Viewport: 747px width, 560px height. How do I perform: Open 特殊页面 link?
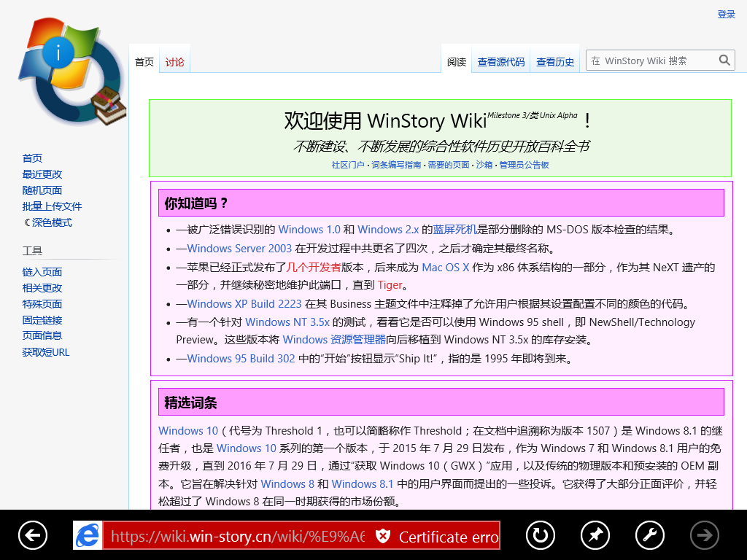point(42,304)
